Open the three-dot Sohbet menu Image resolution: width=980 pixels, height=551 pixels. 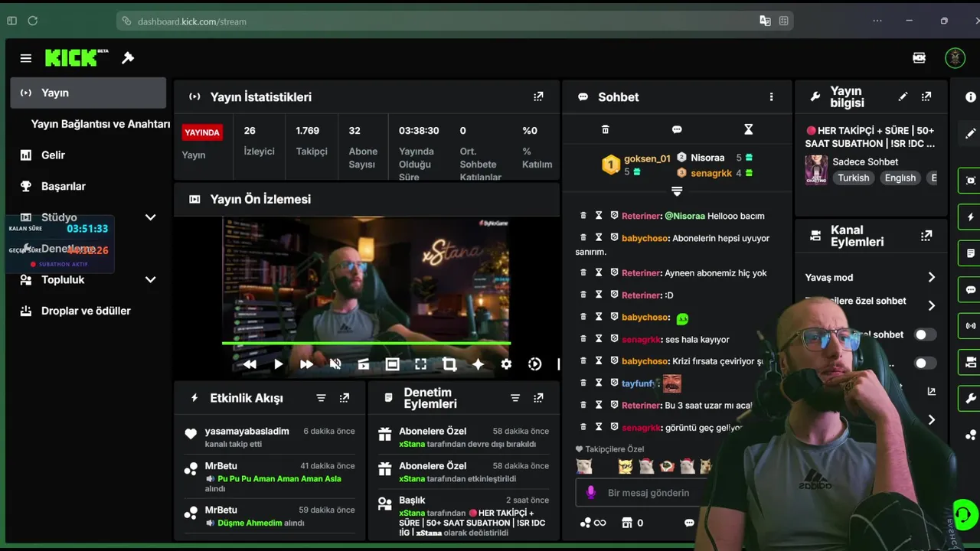coord(771,97)
